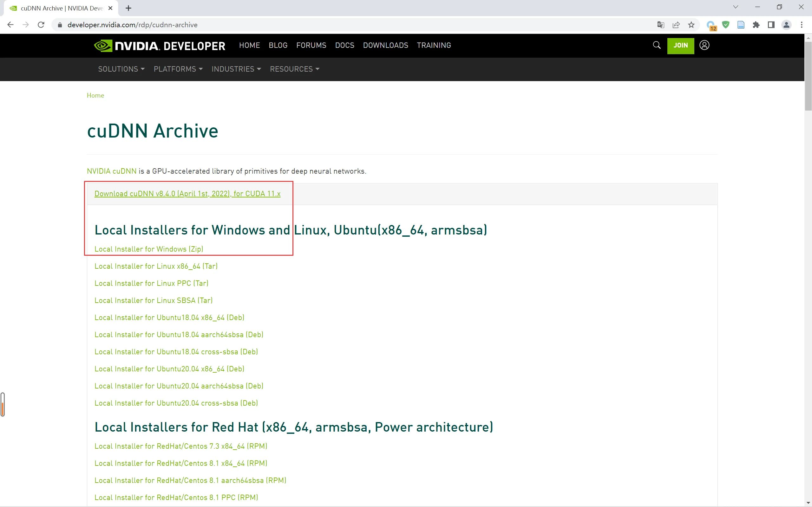Click the NVIDIA Developer logo
812x507 pixels.
click(x=159, y=46)
